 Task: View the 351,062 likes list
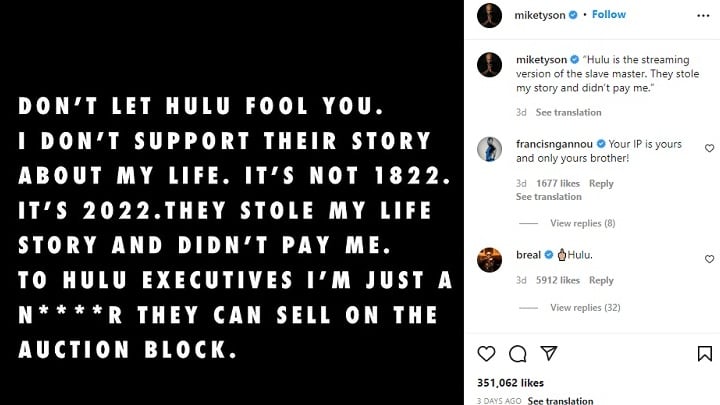(x=513, y=383)
